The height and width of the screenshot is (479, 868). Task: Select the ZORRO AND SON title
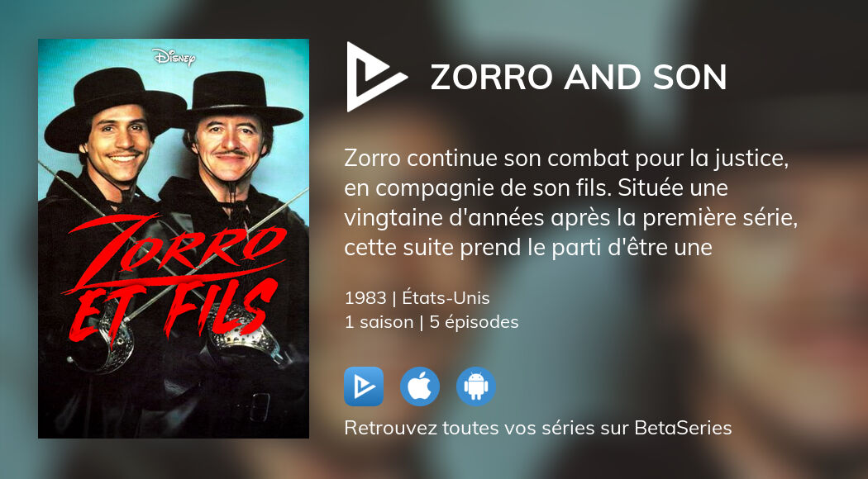tap(579, 77)
